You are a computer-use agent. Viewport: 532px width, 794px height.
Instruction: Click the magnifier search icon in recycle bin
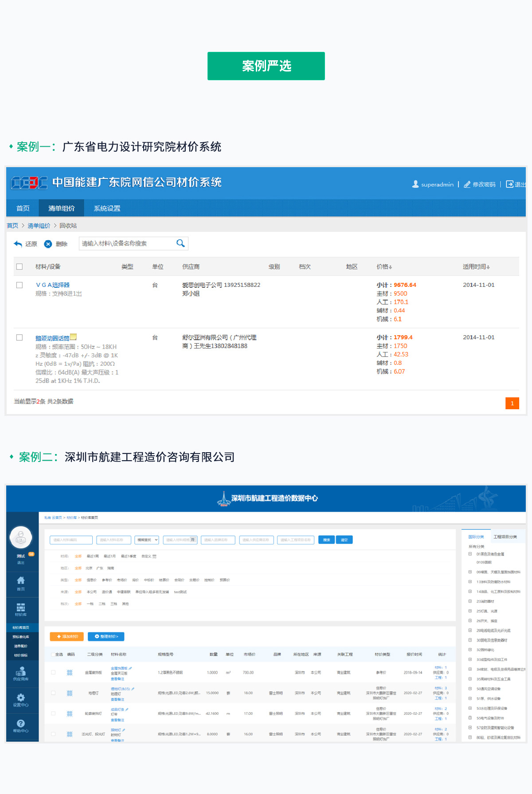click(x=180, y=243)
